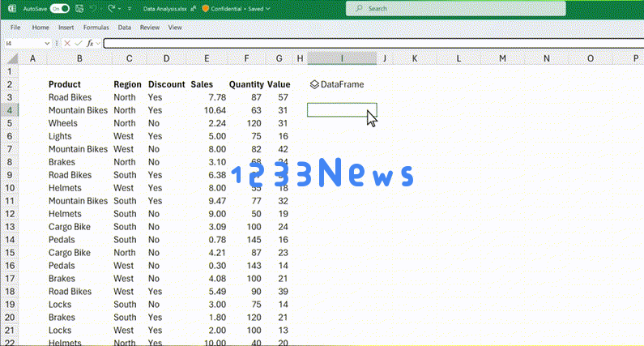
Task: Click the Cancel X icon in formula bar
Action: tap(67, 43)
